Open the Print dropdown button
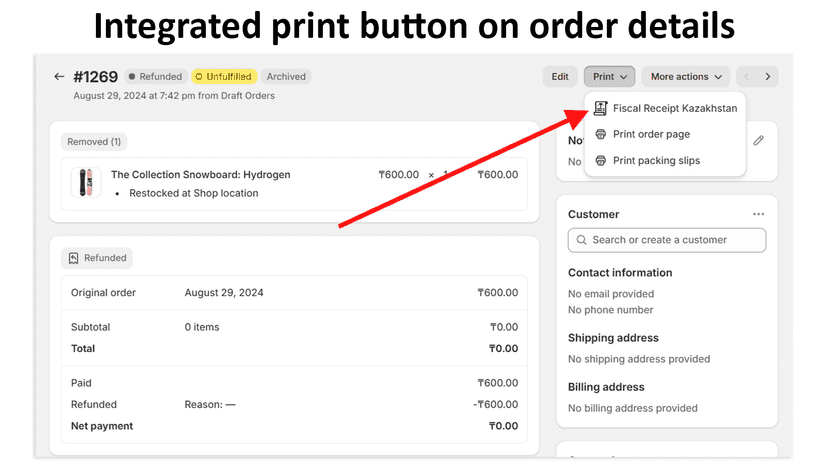This screenshot has width=828, height=466. coord(609,77)
